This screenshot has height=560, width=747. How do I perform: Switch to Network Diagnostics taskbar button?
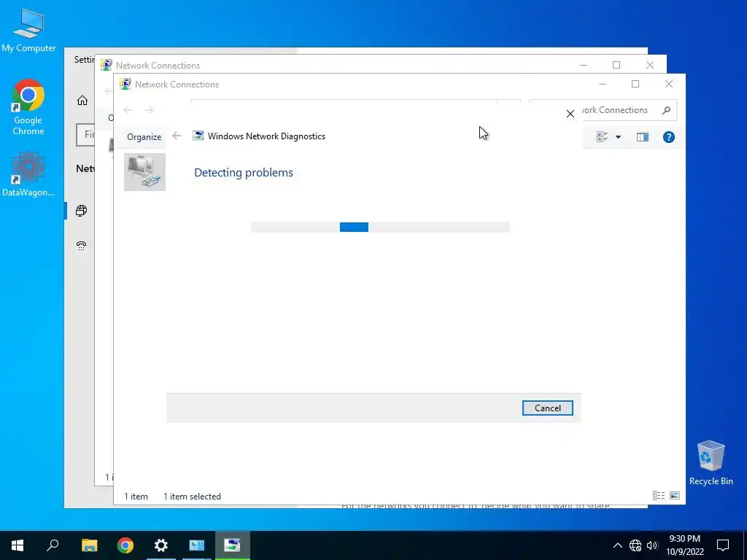pos(233,545)
